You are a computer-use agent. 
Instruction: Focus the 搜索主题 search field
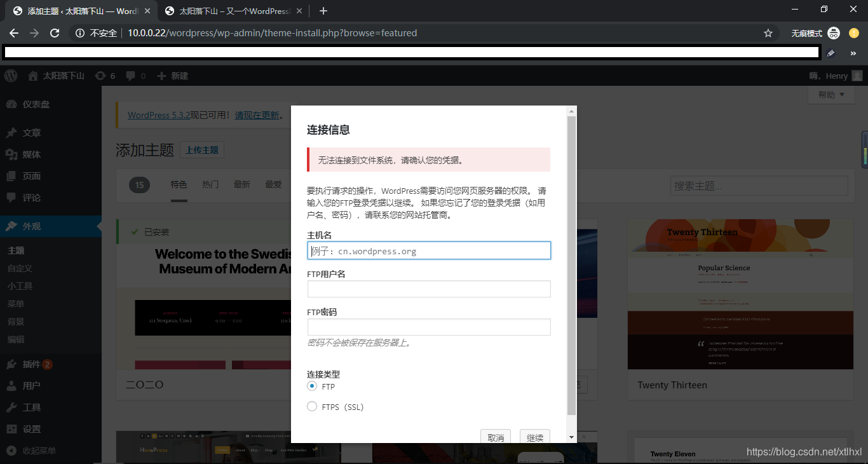pyautogui.click(x=759, y=186)
